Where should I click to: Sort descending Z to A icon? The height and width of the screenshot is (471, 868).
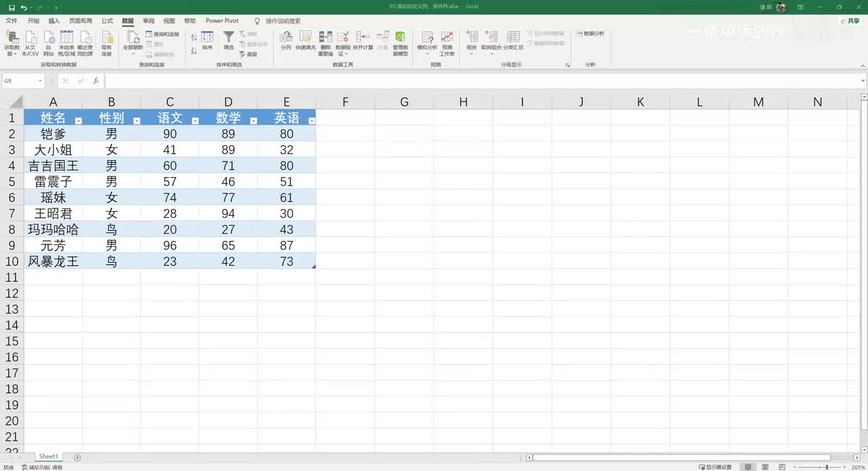(194, 50)
